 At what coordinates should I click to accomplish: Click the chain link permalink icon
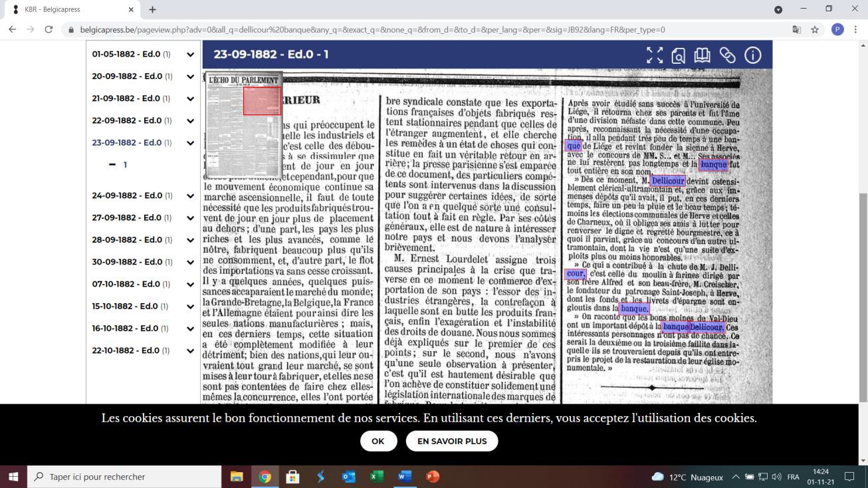click(x=728, y=55)
